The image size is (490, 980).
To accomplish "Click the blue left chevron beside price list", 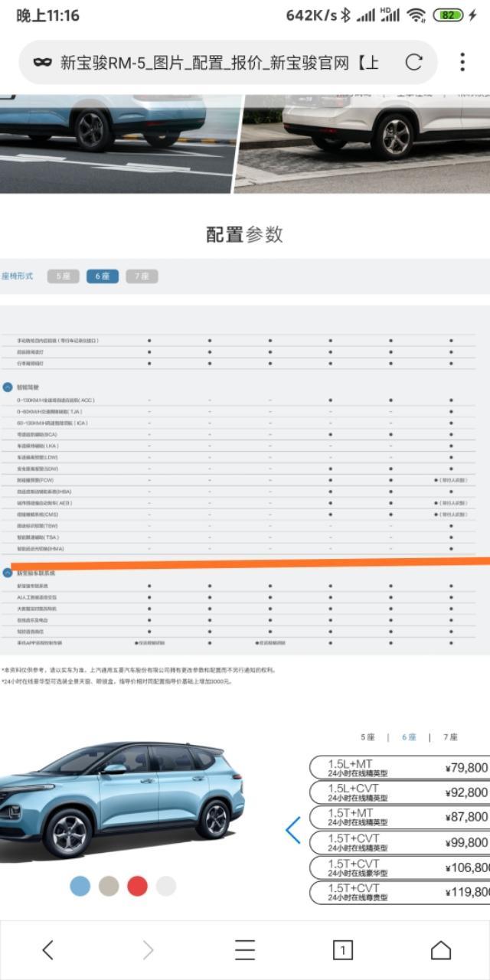I will click(292, 830).
